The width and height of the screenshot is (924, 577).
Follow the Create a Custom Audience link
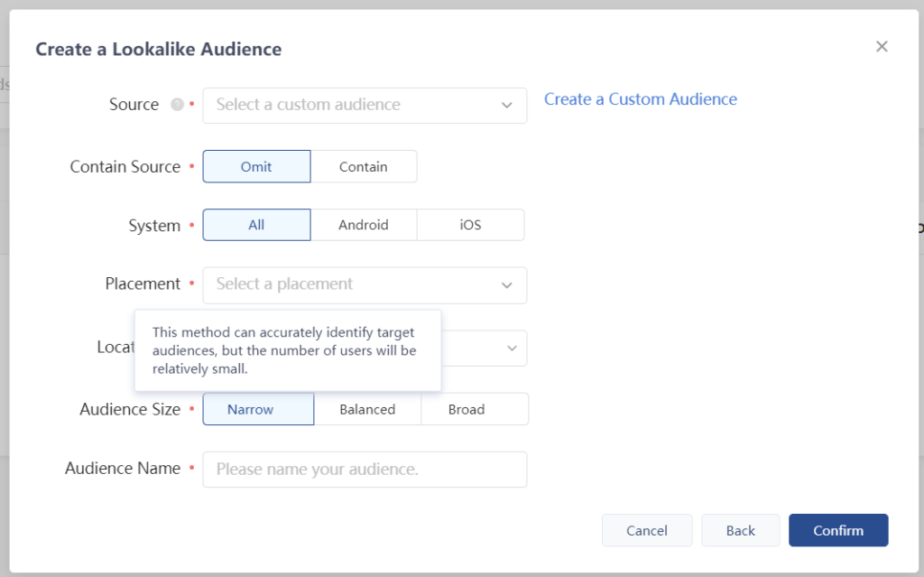click(641, 99)
